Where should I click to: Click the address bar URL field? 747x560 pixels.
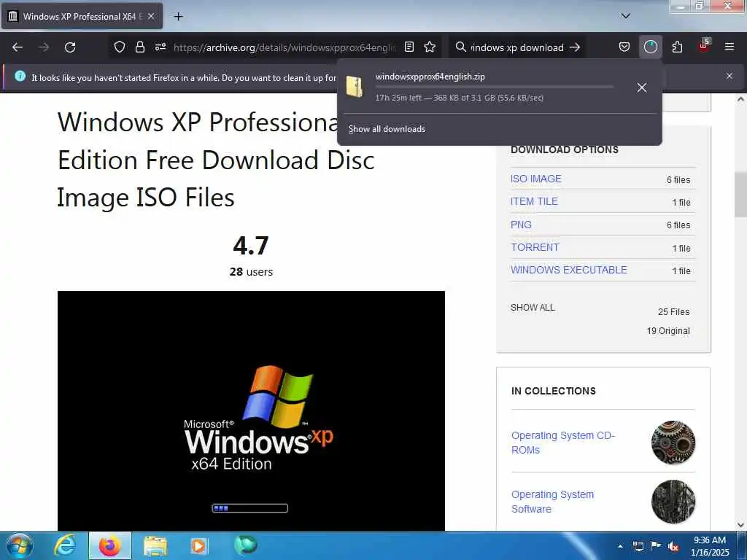pyautogui.click(x=285, y=47)
